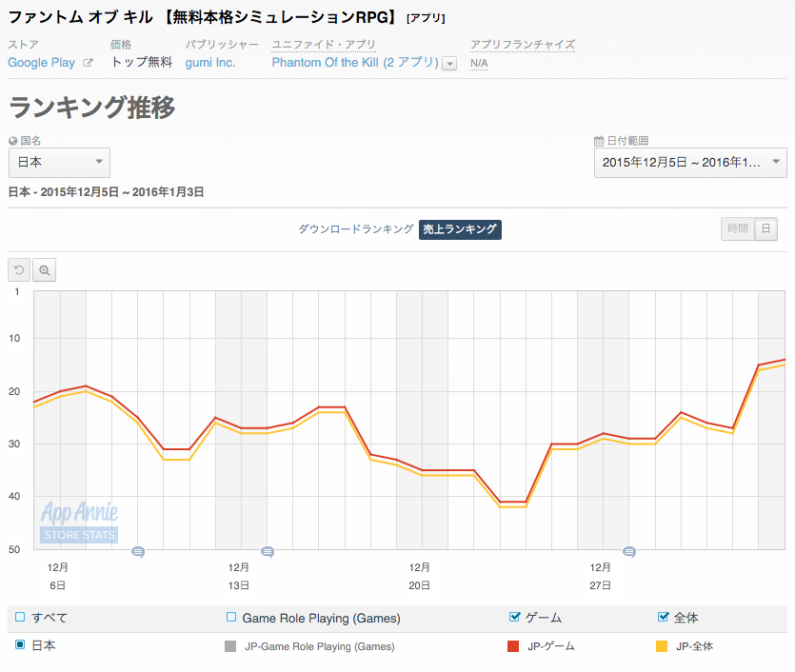
Task: Click the chart reset undo icon
Action: tap(19, 269)
